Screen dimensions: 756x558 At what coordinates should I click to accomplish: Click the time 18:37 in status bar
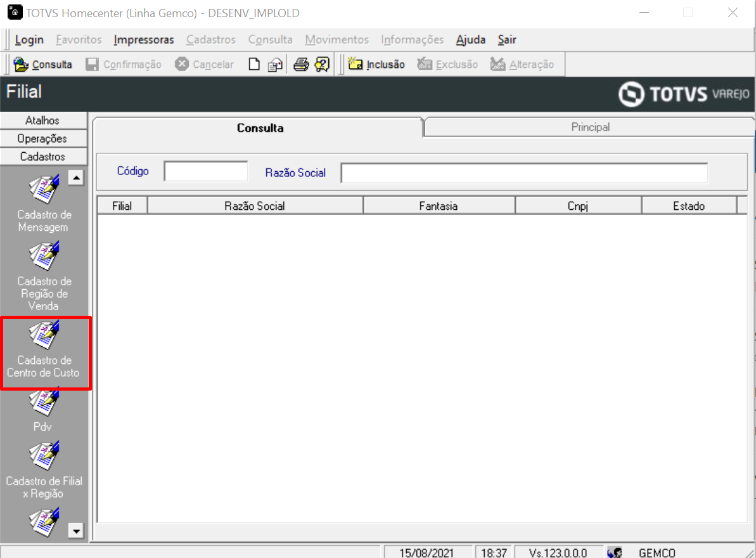tap(494, 553)
